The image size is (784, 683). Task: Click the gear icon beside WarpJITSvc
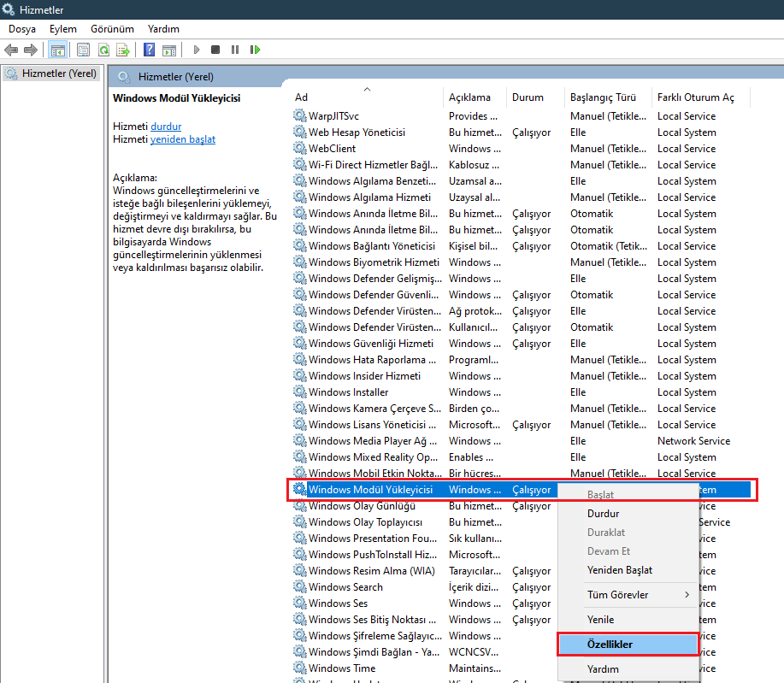[x=300, y=115]
